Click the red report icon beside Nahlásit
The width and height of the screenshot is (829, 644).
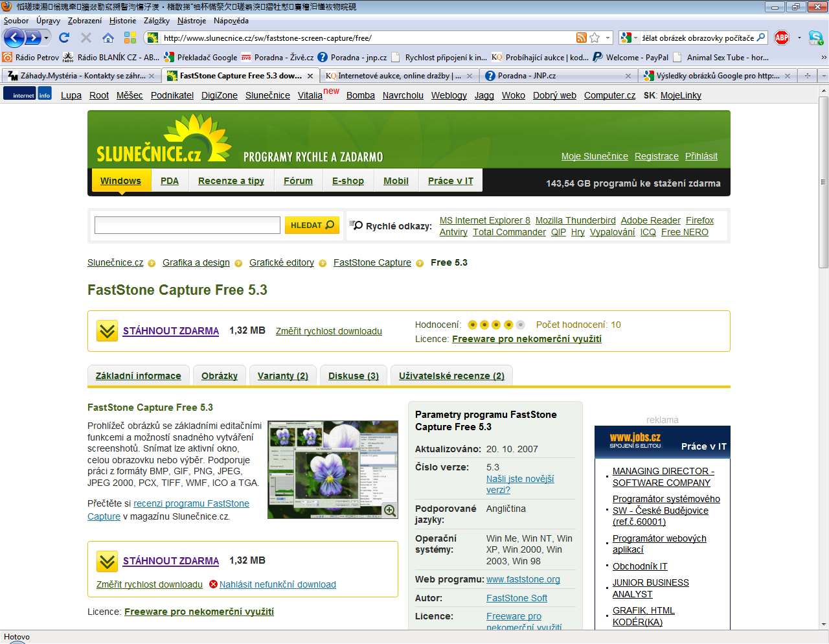pyautogui.click(x=213, y=584)
